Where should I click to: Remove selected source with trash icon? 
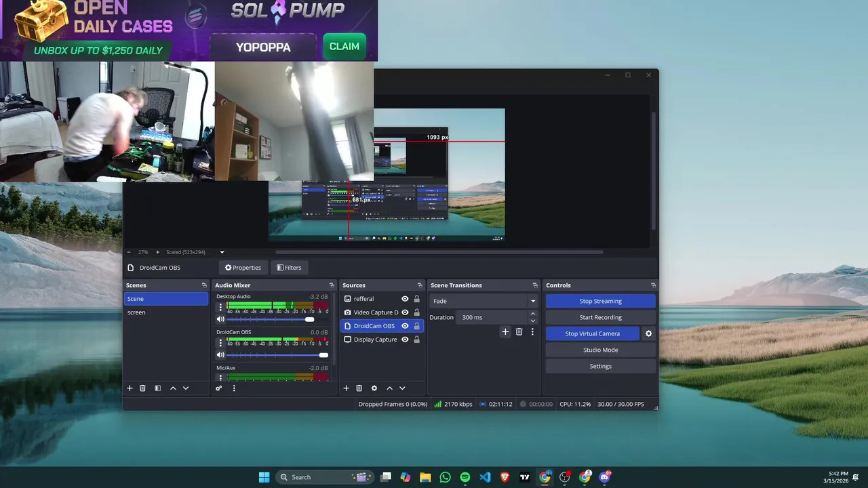click(359, 388)
